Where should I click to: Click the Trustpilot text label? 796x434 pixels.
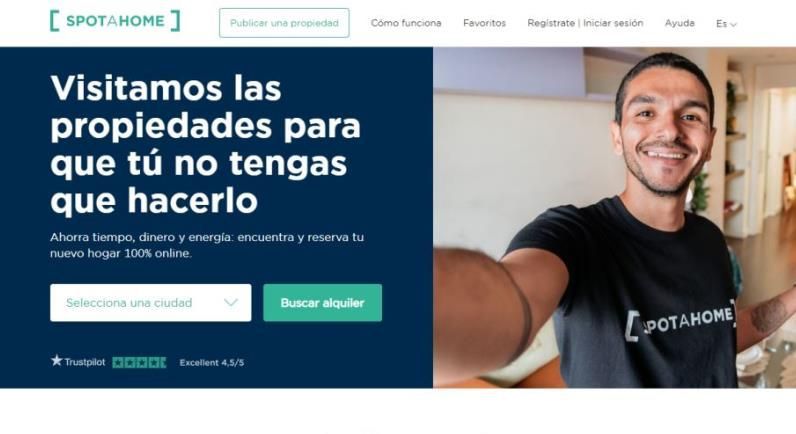[85, 362]
